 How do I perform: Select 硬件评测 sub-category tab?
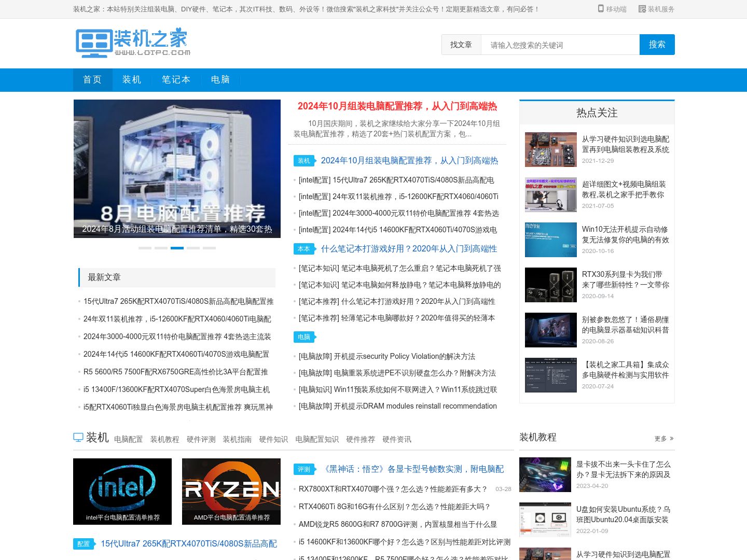click(x=201, y=439)
